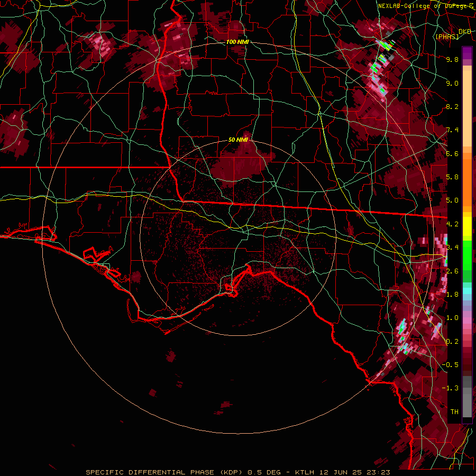The image size is (476, 476).
Task: Click the 2.6 scale value
Action: pyautogui.click(x=452, y=271)
